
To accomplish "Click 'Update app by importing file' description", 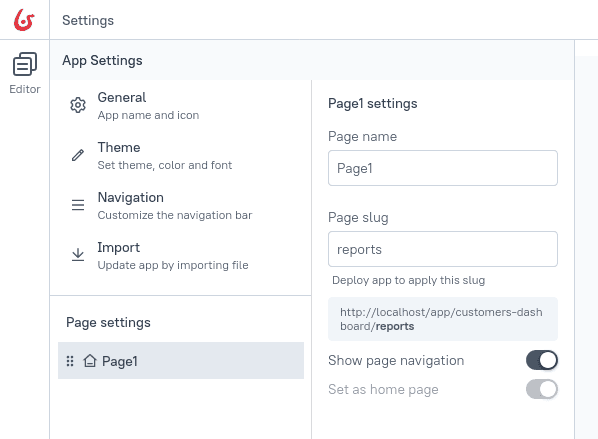I will click(173, 265).
